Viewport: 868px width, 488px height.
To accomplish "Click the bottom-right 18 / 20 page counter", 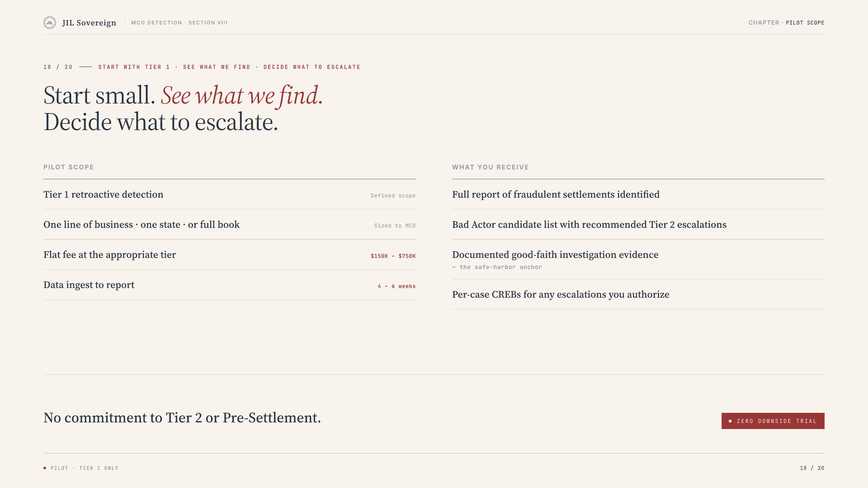I will click(x=812, y=468).
